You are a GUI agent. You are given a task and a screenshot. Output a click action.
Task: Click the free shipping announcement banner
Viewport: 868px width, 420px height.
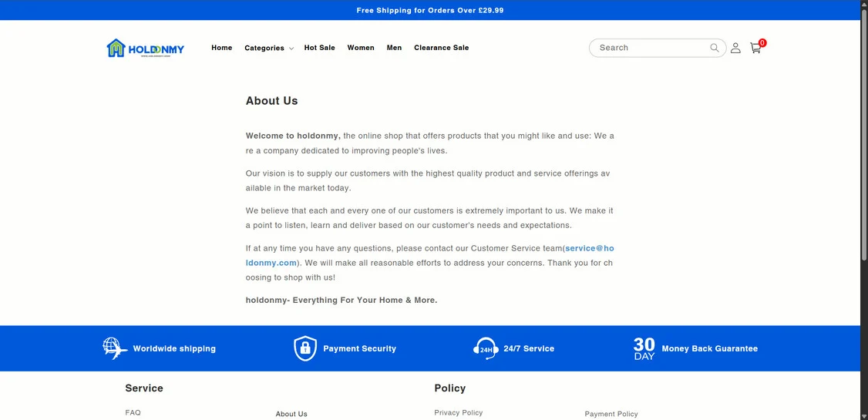click(x=430, y=10)
